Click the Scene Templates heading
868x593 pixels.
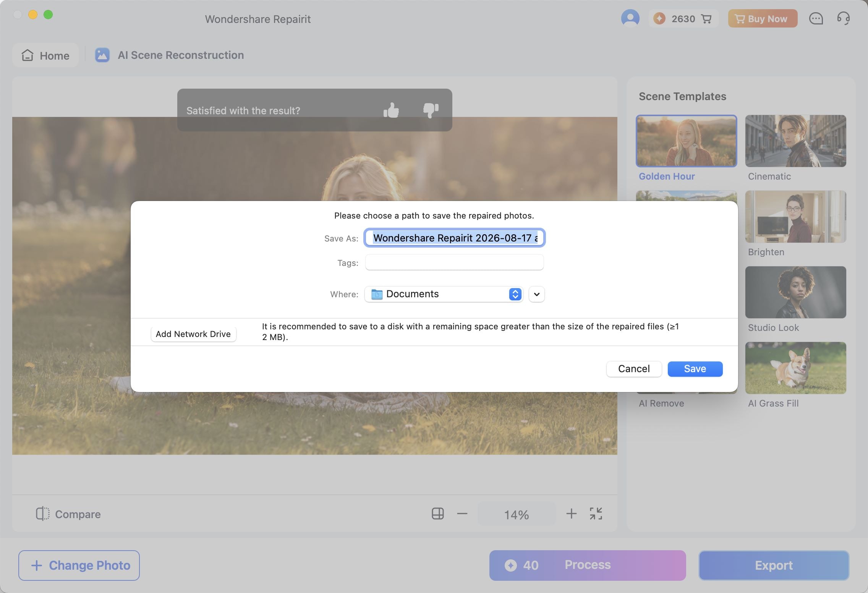[x=682, y=96]
